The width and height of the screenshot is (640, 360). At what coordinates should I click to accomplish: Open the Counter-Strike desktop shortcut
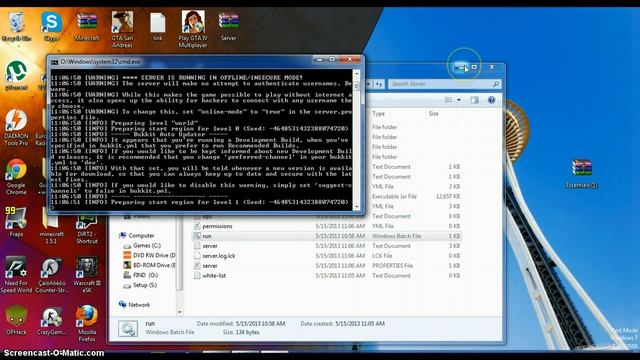(x=51, y=274)
